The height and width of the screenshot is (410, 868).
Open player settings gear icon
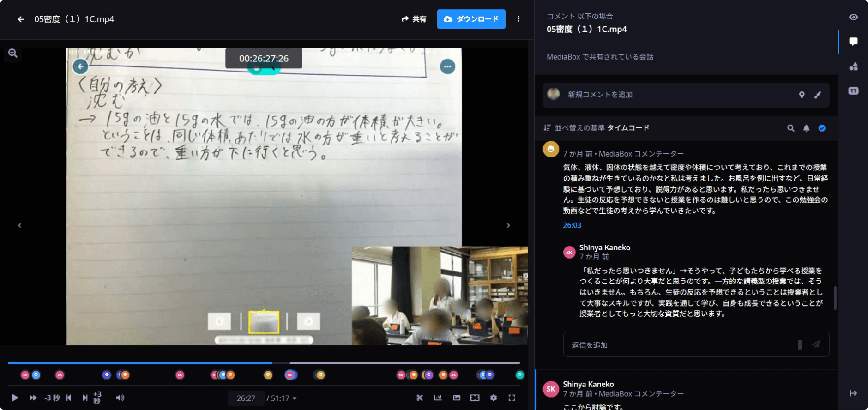pos(493,398)
